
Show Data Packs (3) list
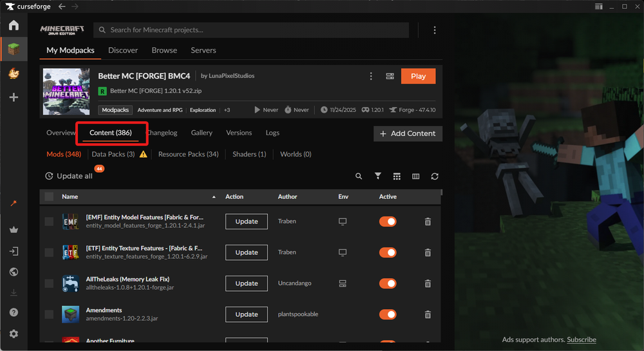coord(113,155)
